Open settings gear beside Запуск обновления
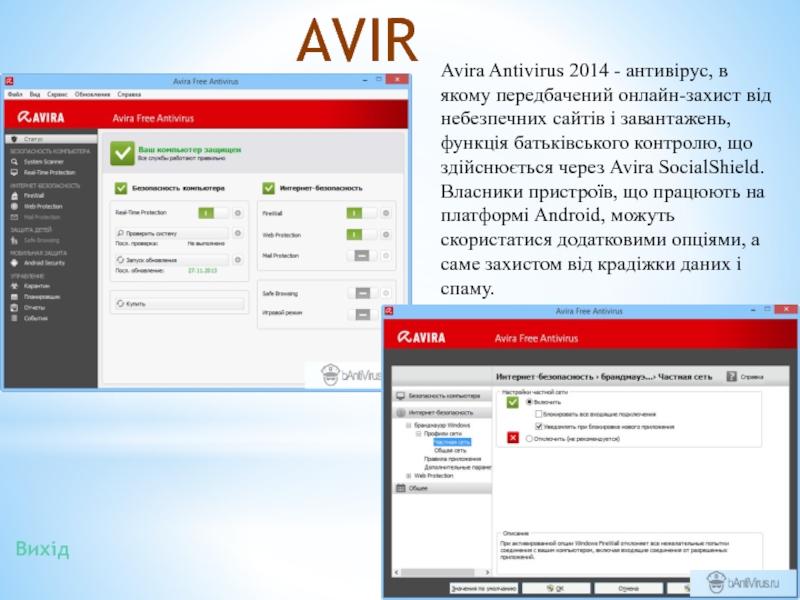800x600 pixels. 237,260
